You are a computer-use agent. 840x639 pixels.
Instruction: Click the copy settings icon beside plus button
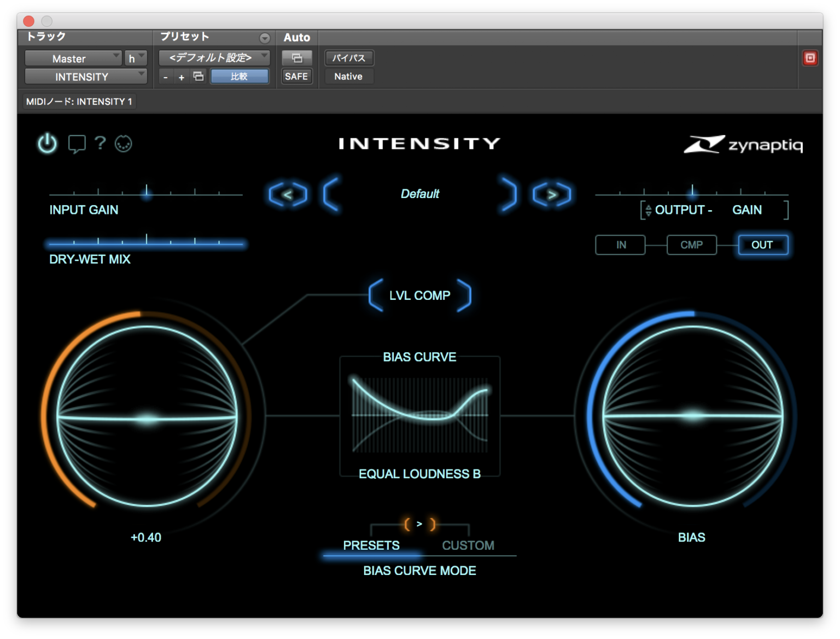[x=197, y=77]
